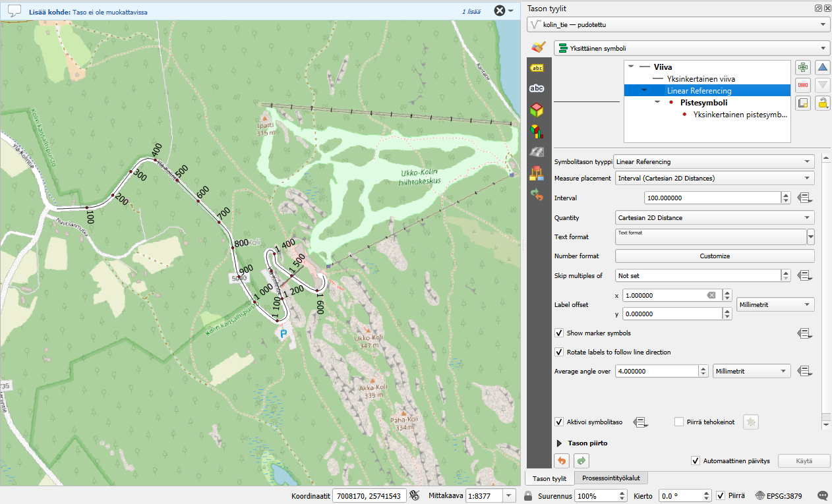The image size is (832, 504).
Task: Open the Symbolitason tyyppi dropdown
Action: (x=714, y=161)
